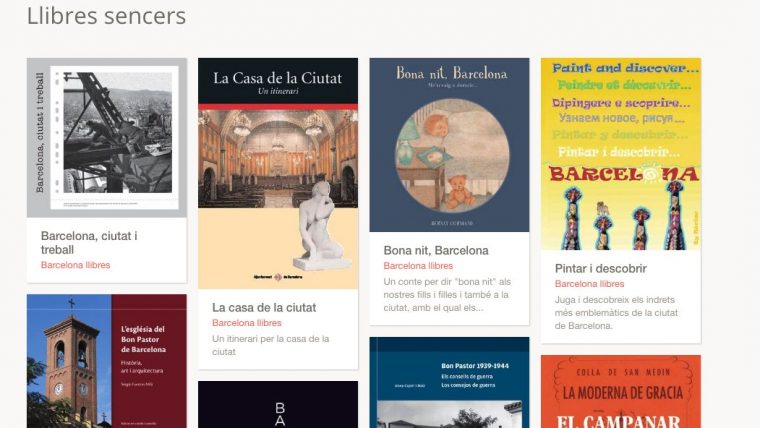
Task: Select Barcelona llibres under Pintar i descobrir
Action: point(589,284)
